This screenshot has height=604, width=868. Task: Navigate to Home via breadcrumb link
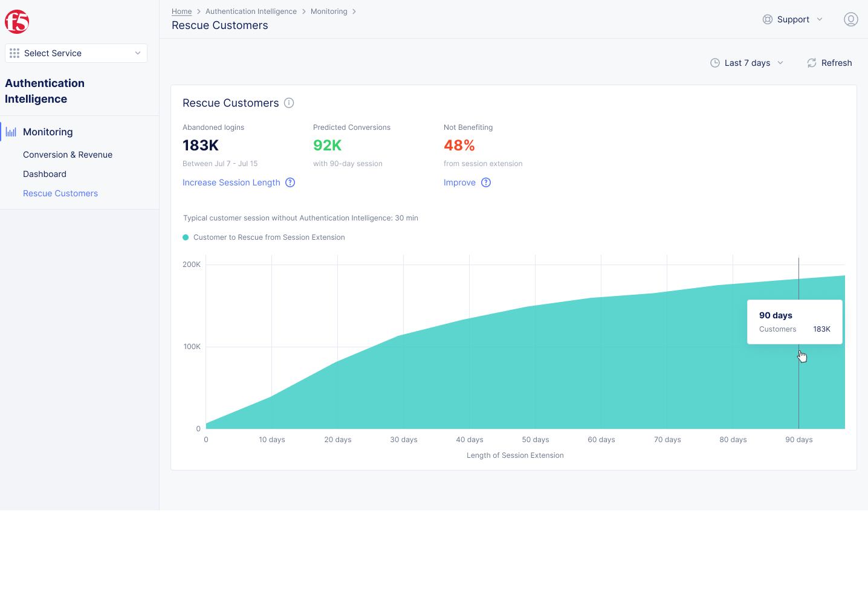click(181, 11)
